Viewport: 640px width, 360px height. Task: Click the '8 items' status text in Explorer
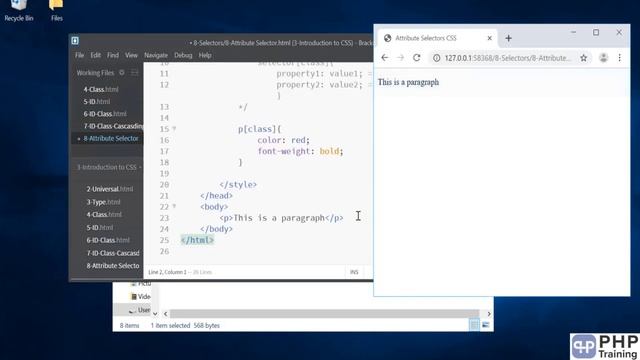tap(129, 325)
